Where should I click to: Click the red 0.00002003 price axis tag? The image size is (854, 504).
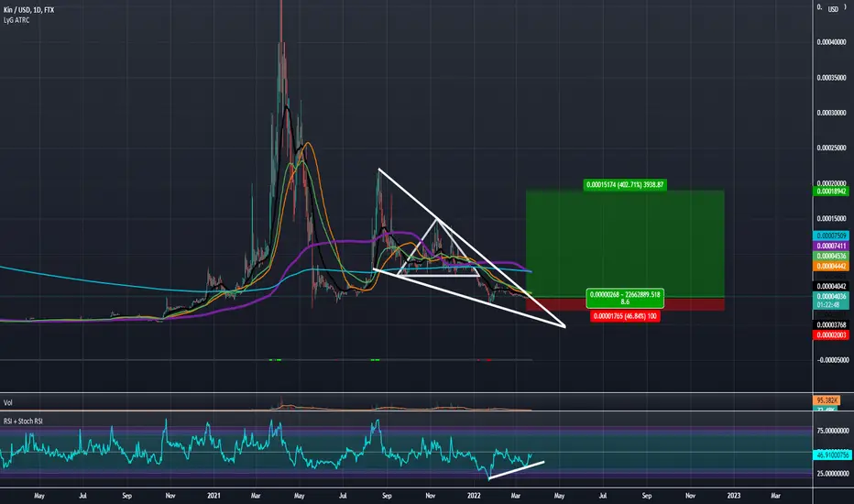coord(830,335)
